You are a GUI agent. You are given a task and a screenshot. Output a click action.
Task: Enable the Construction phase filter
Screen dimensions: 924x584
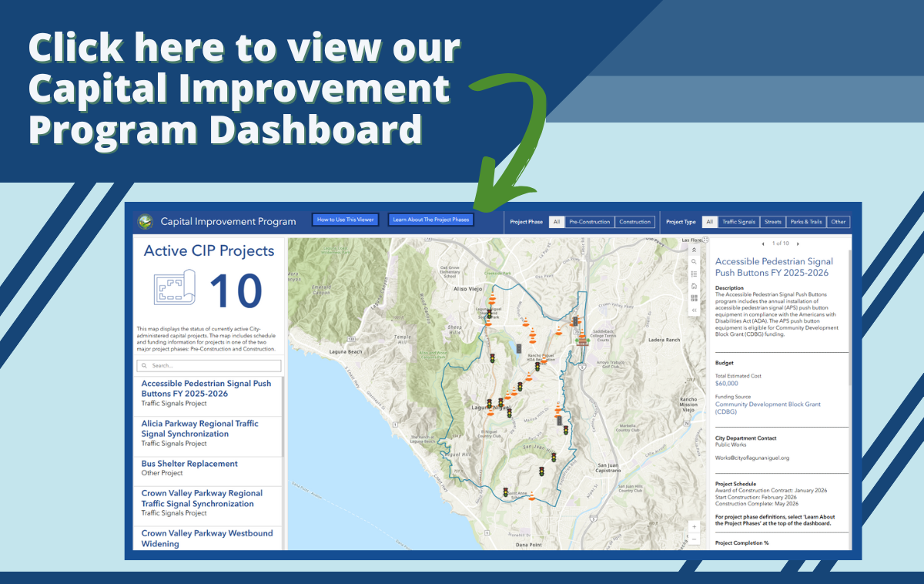coord(634,221)
